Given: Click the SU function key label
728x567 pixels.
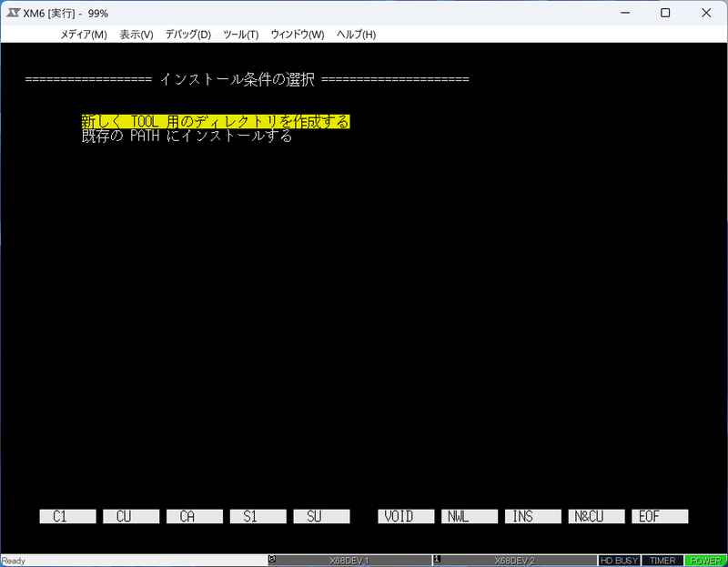Looking at the screenshot, I should pos(321,516).
